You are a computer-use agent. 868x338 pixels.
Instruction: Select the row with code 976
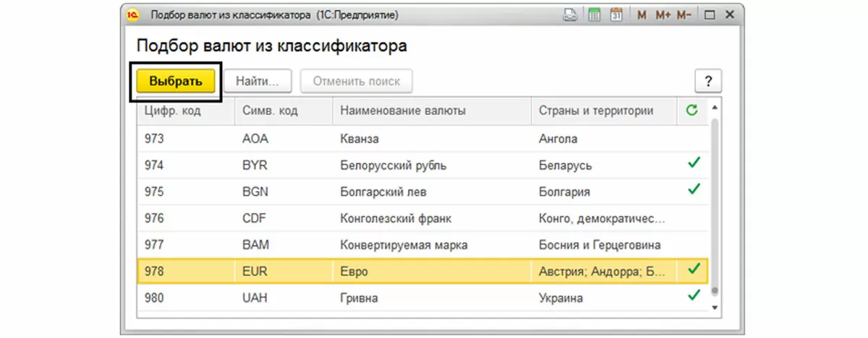pyautogui.click(x=422, y=218)
